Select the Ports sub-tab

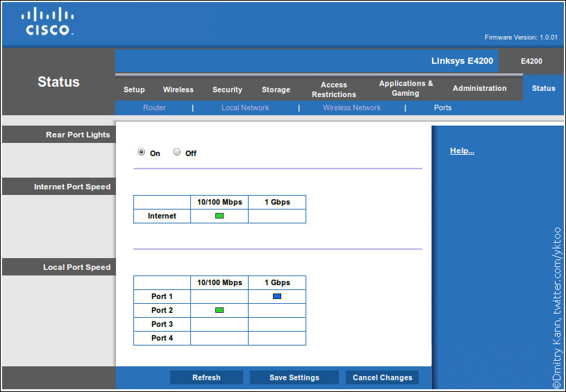[442, 108]
